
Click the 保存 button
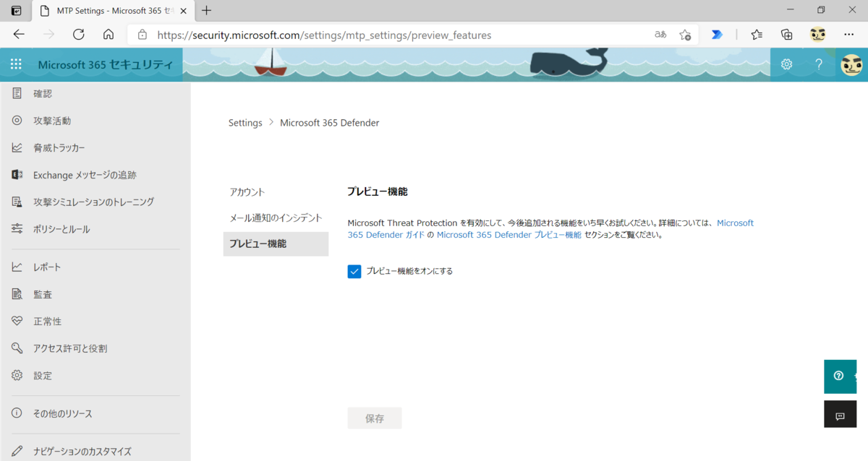click(375, 418)
